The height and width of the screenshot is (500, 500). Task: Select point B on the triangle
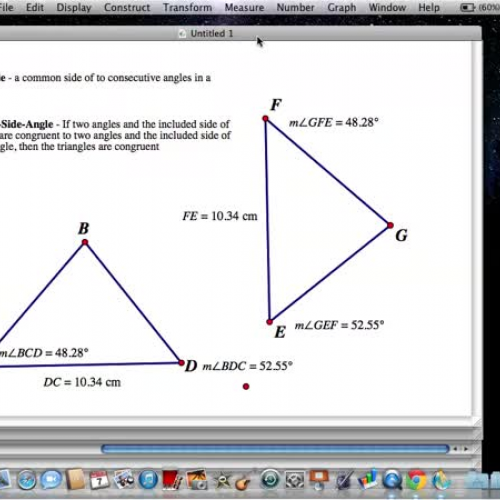point(85,242)
